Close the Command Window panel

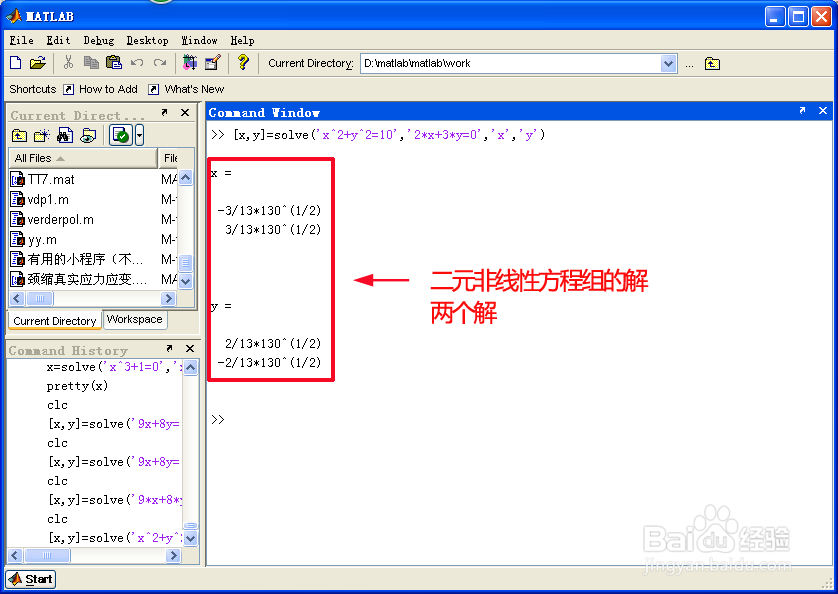pyautogui.click(x=823, y=110)
